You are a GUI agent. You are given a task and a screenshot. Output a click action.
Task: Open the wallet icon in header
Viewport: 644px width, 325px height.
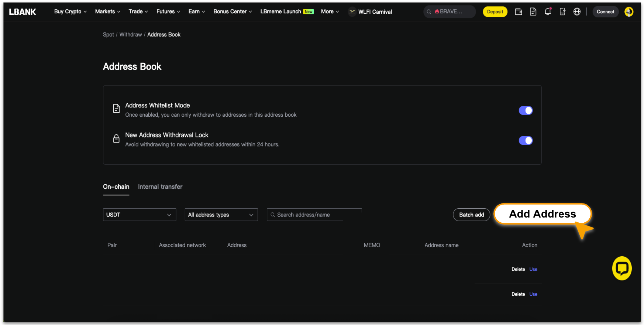click(519, 12)
